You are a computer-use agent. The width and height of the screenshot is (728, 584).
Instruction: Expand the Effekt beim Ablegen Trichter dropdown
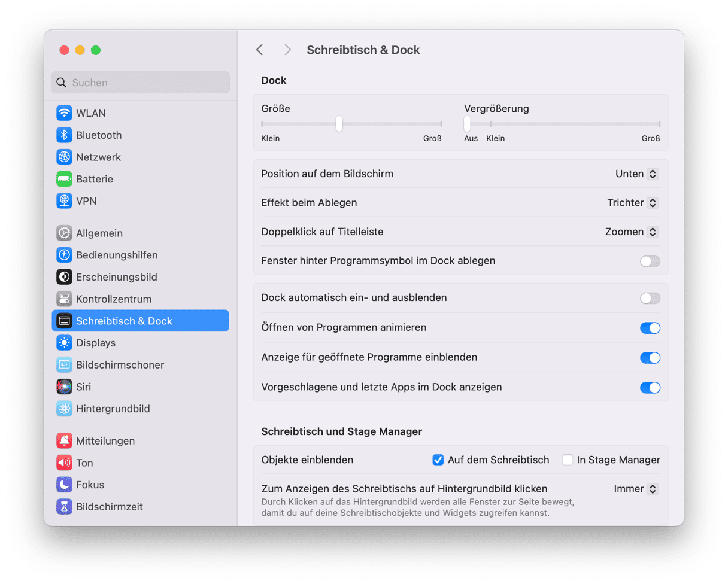(x=633, y=203)
